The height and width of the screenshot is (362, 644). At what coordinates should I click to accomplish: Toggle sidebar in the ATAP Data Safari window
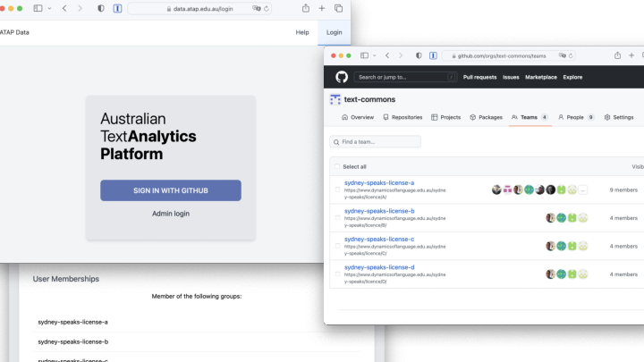(x=38, y=8)
